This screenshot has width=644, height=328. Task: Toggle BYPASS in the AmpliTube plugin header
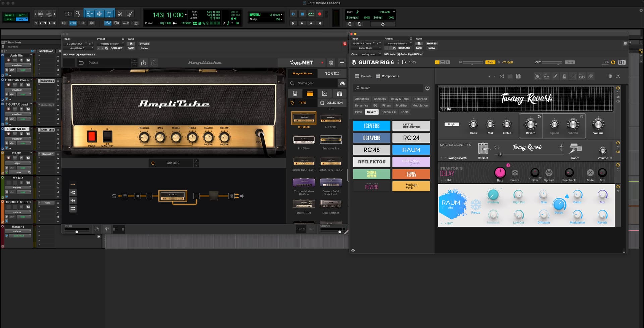tap(144, 44)
